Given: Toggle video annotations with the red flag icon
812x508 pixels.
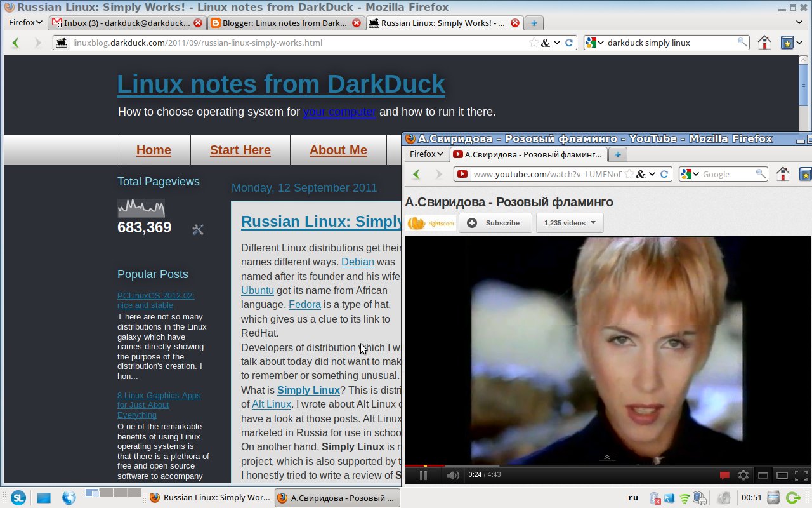Looking at the screenshot, I should [x=724, y=474].
